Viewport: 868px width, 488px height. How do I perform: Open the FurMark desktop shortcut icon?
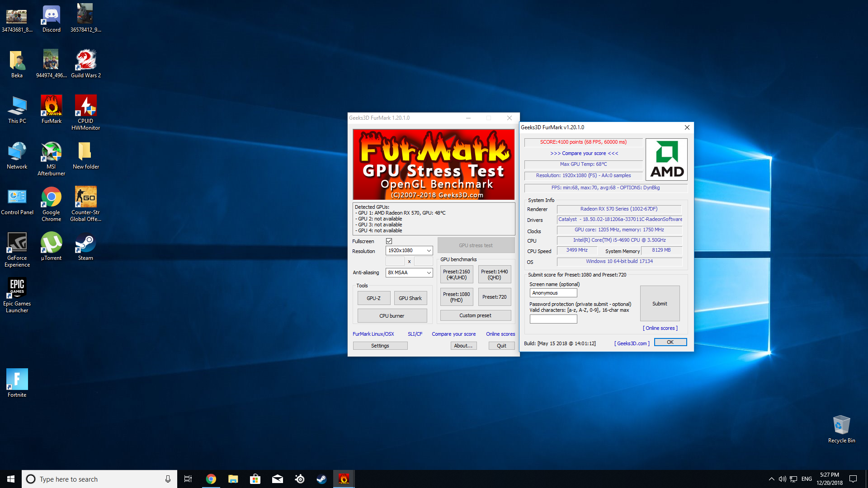(x=51, y=107)
